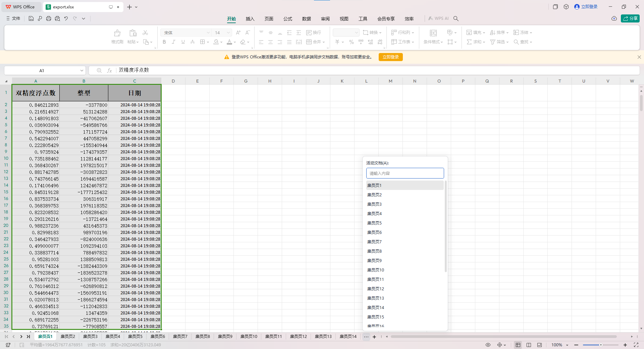The image size is (644, 349).
Task: Click the 求和 sum sigma icon
Action: (469, 42)
